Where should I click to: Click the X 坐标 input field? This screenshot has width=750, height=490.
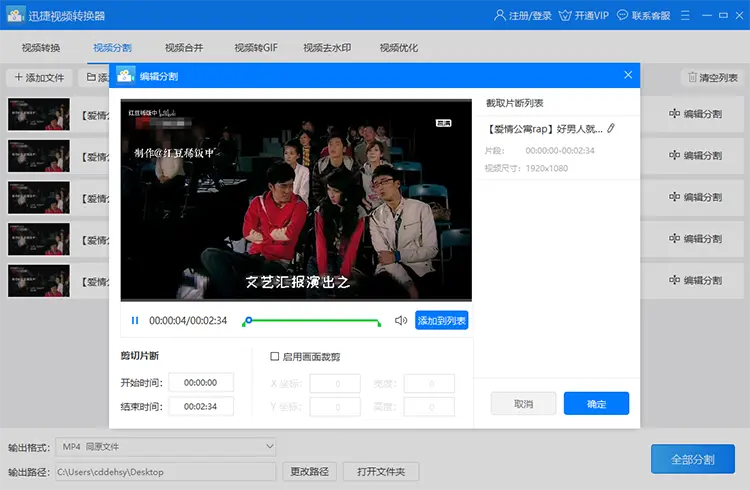pyautogui.click(x=335, y=384)
